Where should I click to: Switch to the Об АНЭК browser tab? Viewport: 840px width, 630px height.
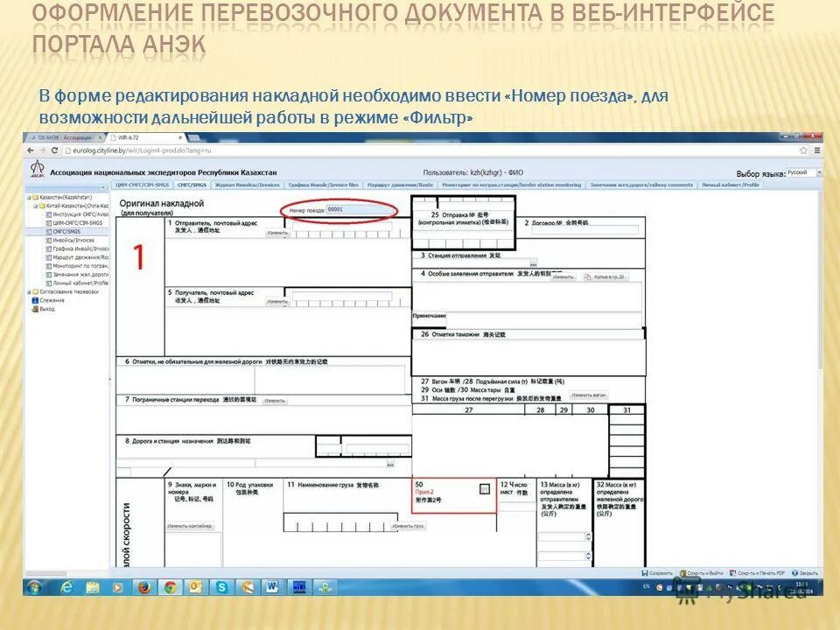tap(66, 137)
